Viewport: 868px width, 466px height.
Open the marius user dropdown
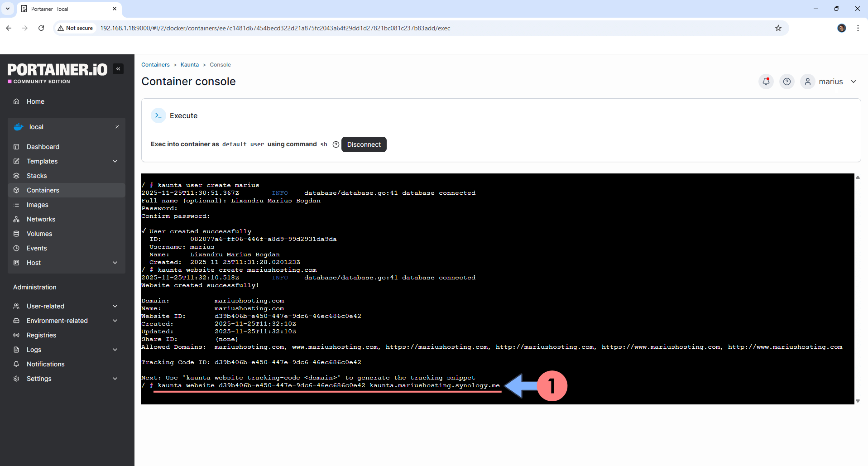831,82
